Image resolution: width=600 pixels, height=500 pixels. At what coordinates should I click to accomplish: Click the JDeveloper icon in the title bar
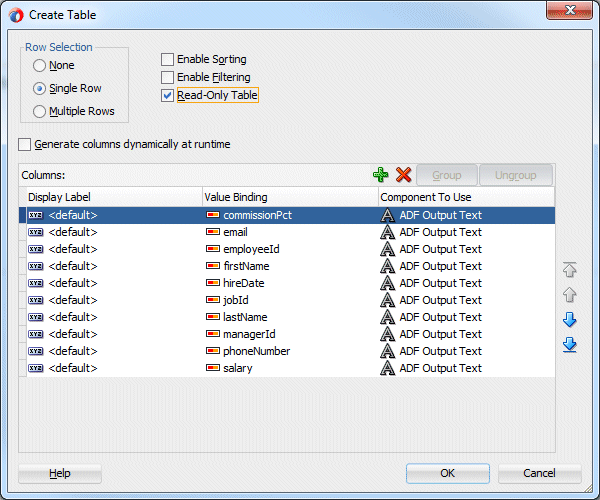tap(16, 15)
